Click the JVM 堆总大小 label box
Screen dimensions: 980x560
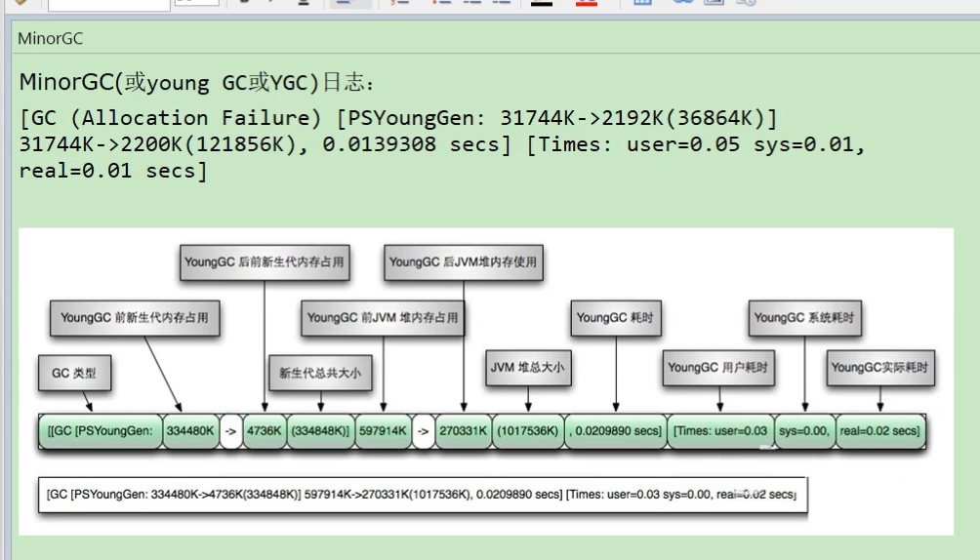(x=528, y=368)
